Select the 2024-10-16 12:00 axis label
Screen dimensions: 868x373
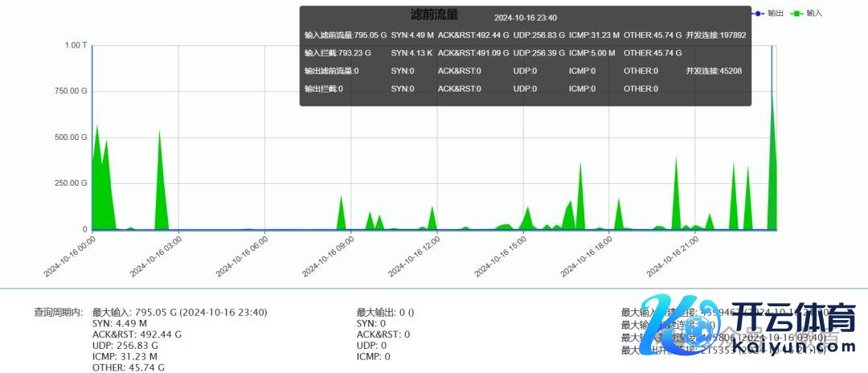click(415, 256)
